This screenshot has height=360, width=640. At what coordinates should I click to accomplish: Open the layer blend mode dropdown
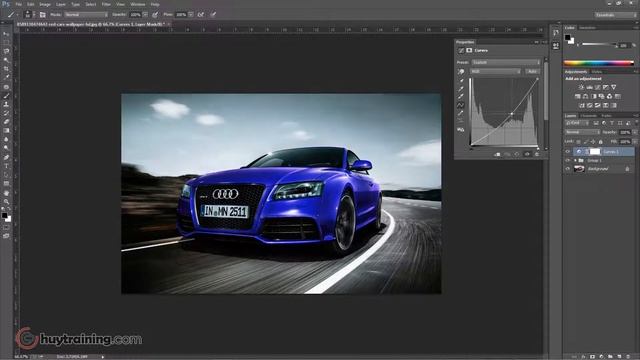tap(582, 132)
